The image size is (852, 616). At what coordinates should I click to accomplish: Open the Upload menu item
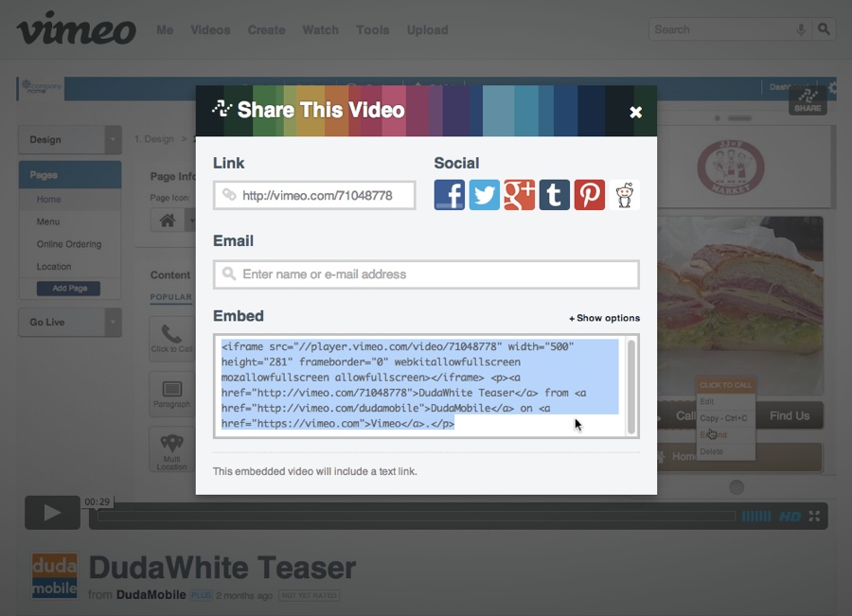point(428,30)
